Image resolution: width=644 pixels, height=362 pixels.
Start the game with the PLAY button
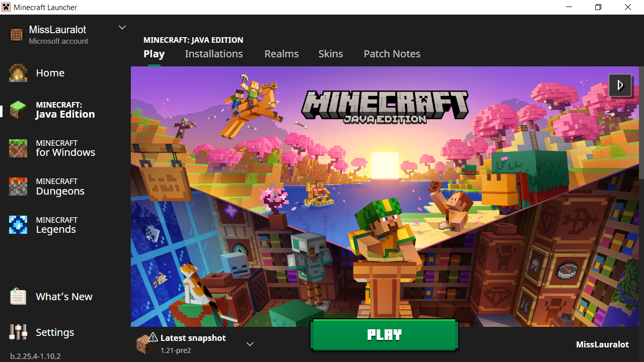[x=384, y=335]
